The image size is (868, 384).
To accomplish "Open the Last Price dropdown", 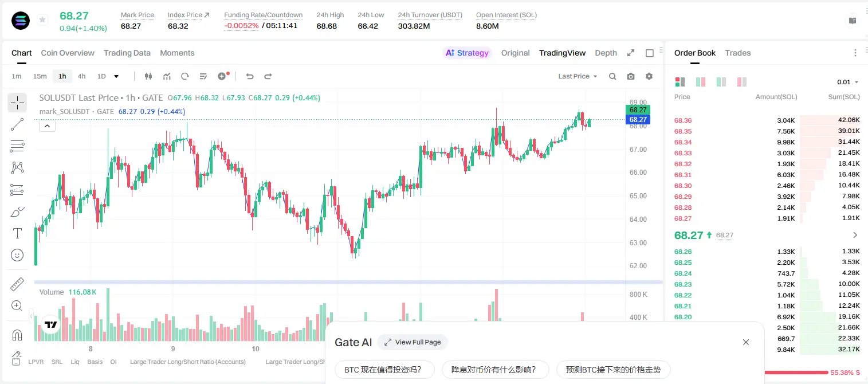I will pos(578,76).
